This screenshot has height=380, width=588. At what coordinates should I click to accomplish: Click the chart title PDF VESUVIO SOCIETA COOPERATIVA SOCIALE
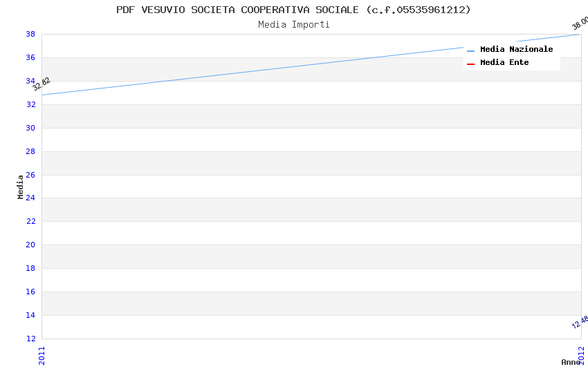point(293,10)
